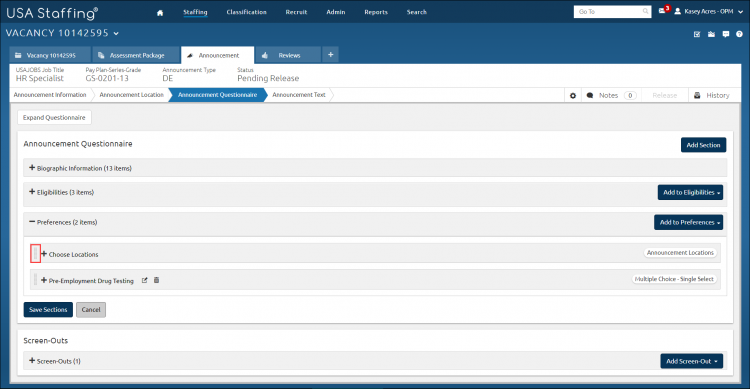Expand the Choose Locations item
Screen dimensions: 750x389
[44, 254]
